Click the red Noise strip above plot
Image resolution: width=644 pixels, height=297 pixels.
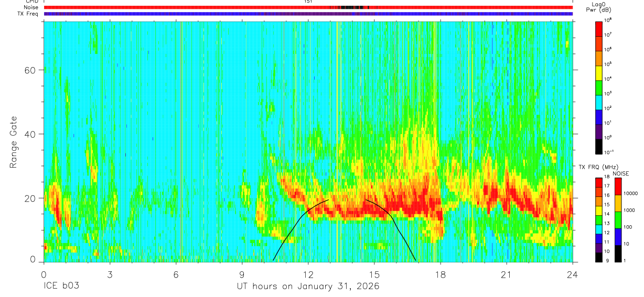308,7
